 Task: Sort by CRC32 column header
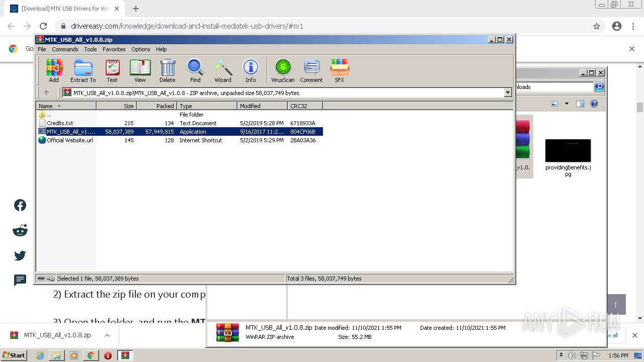(305, 106)
